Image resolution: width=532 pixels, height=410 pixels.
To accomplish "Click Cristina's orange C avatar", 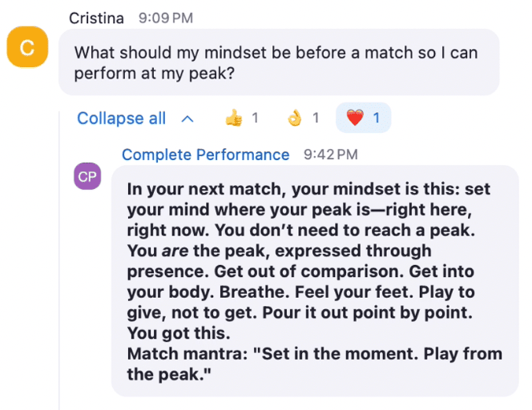I will (x=27, y=46).
